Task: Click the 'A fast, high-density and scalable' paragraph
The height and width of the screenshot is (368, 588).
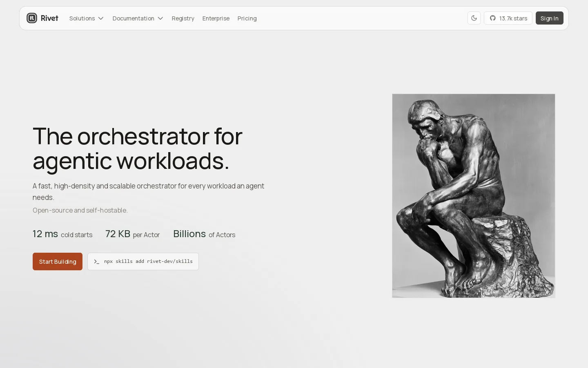Action: [x=149, y=191]
